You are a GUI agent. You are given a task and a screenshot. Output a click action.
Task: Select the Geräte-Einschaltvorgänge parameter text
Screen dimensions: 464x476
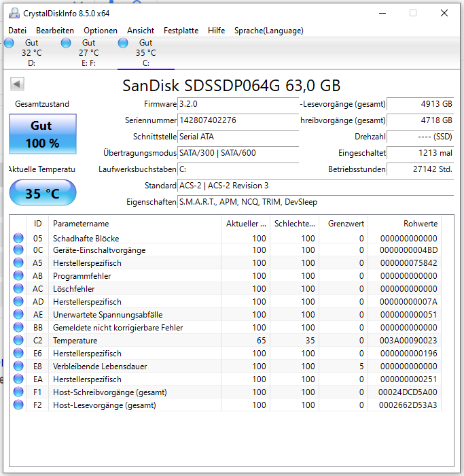pyautogui.click(x=99, y=250)
